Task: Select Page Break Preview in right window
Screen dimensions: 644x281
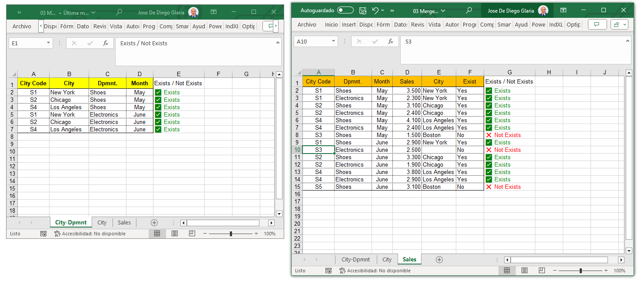Action: pos(542,271)
